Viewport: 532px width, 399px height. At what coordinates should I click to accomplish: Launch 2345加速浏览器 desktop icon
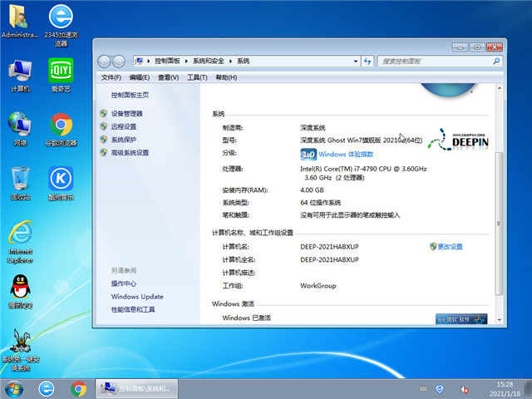pyautogui.click(x=61, y=26)
